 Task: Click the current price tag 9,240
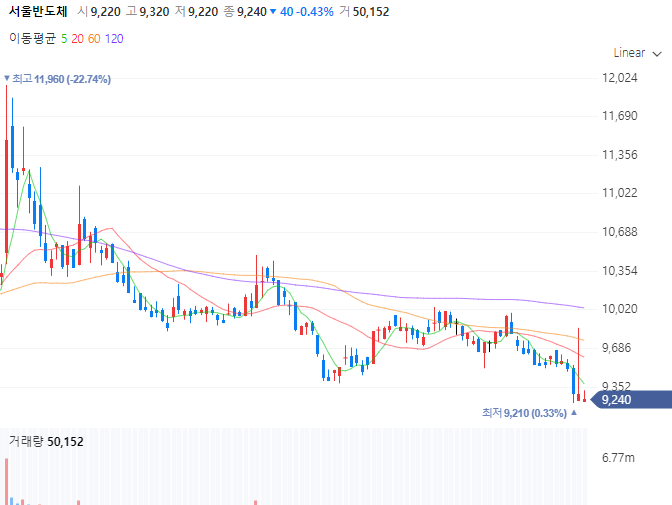pos(631,400)
